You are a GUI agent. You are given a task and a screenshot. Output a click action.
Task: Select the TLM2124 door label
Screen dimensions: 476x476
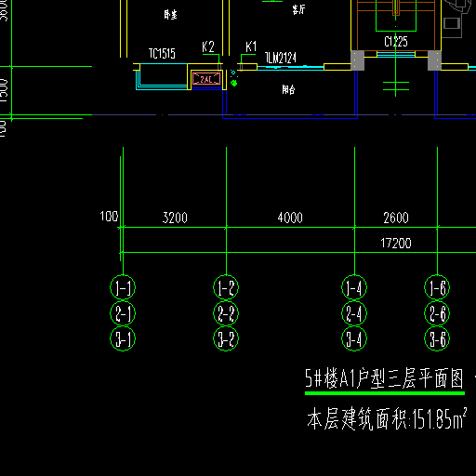[x=281, y=58]
